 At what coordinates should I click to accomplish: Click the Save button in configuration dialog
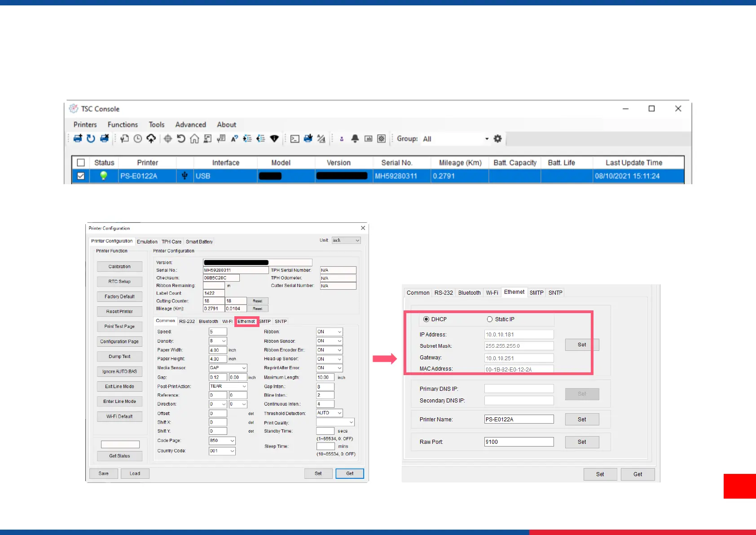tap(104, 473)
